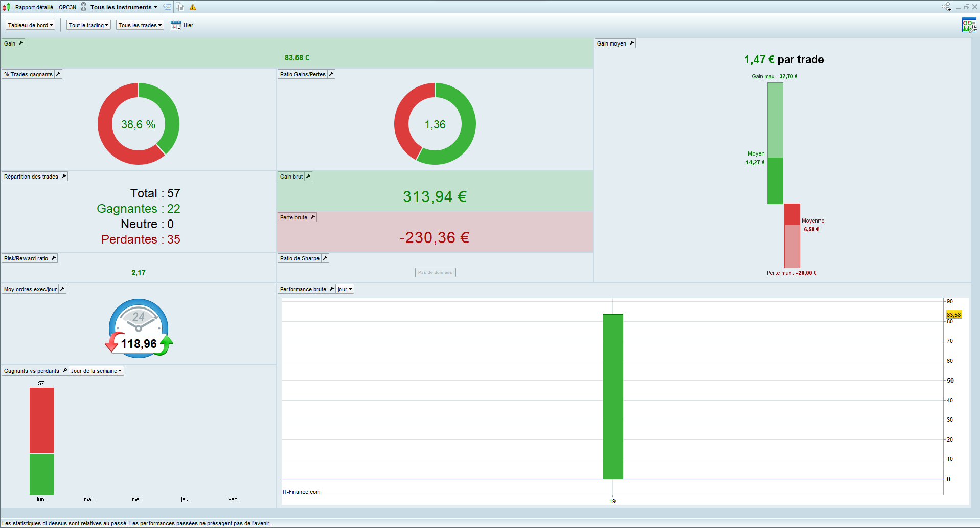Click the QPC3N account label
The width and height of the screenshot is (980, 528).
[x=67, y=7]
